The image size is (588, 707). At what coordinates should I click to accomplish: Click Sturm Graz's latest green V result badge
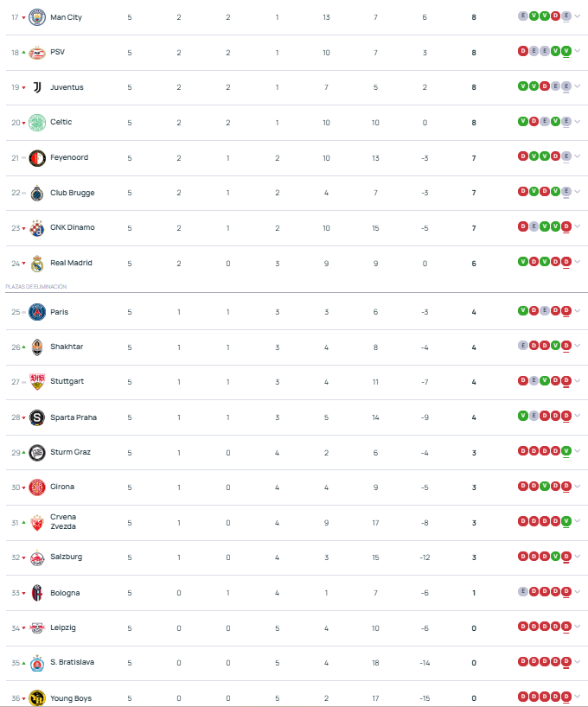(x=566, y=451)
